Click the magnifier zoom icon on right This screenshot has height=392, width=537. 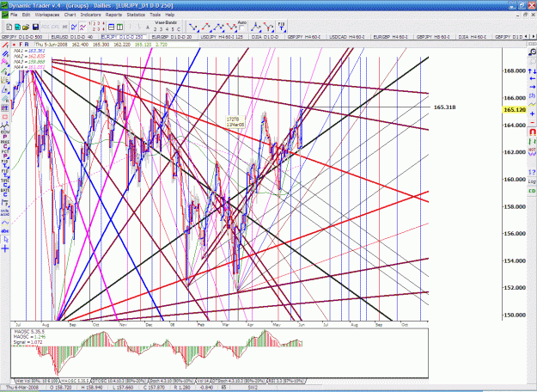tap(532, 52)
